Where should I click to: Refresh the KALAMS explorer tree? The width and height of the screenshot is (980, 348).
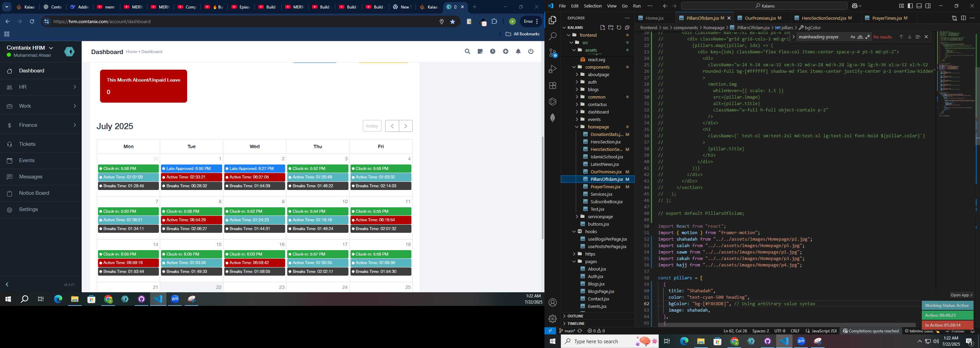[x=619, y=27]
